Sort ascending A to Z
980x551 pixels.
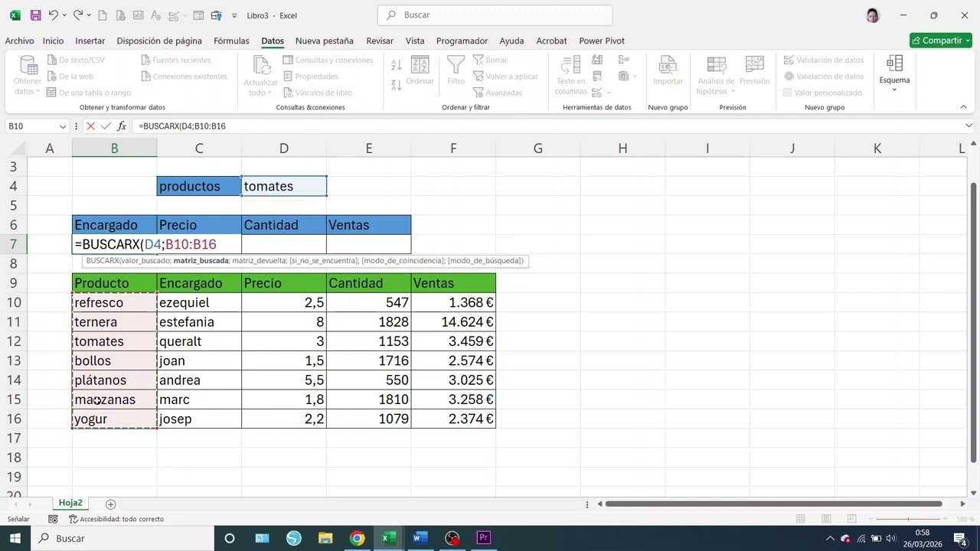396,66
